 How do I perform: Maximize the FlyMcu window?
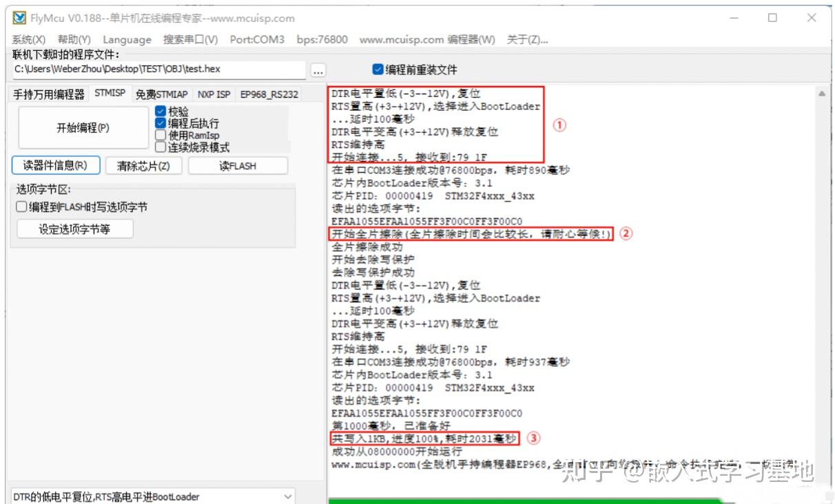773,18
